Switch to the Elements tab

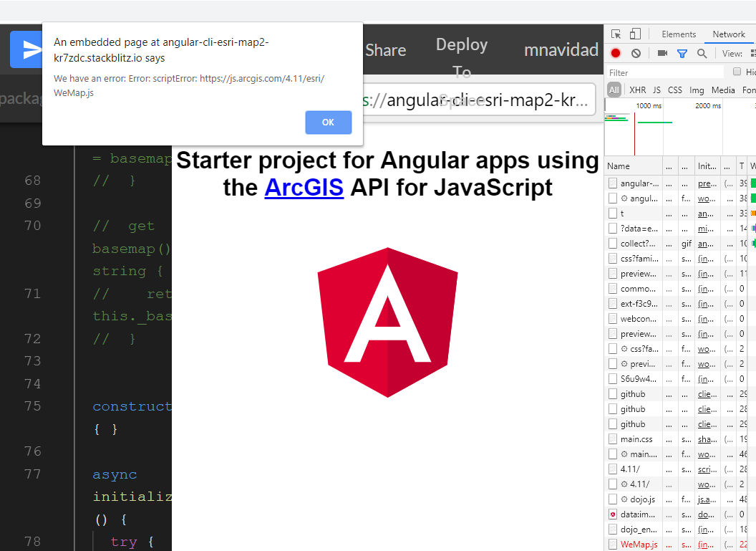(x=679, y=34)
